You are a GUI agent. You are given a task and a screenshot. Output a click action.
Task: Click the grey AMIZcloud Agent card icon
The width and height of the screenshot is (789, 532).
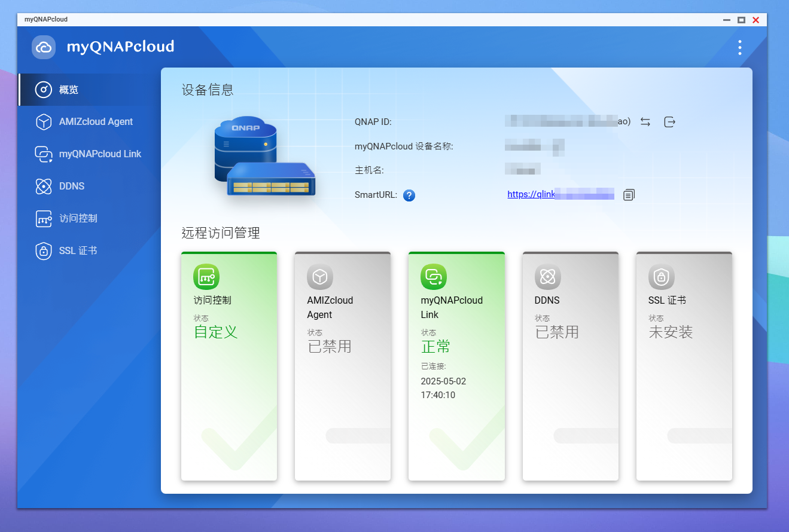(x=320, y=277)
